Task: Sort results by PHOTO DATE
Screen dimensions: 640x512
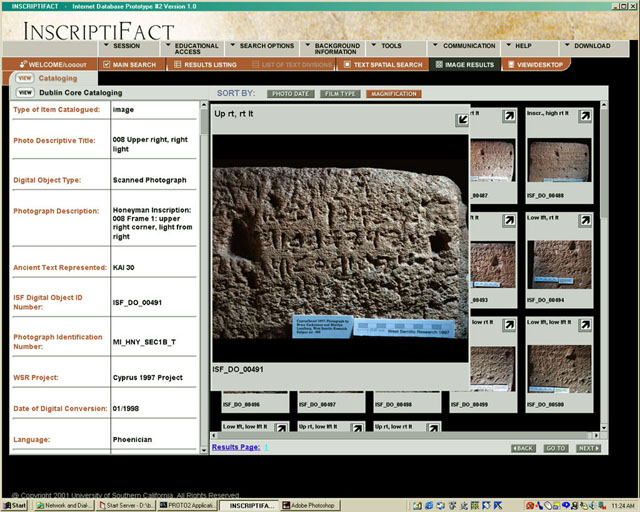Action: (290, 94)
